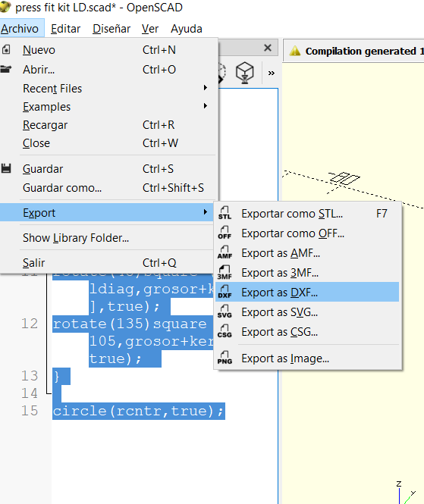
Task: Open the Diseñar menu
Action: [x=111, y=29]
